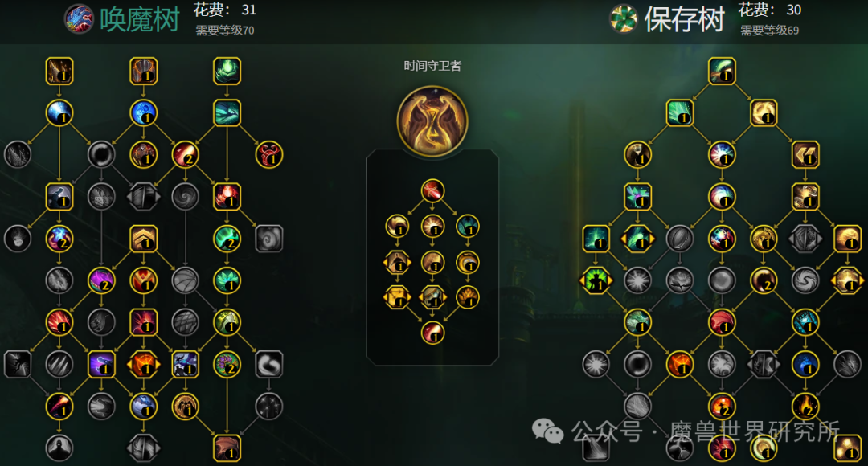Select the gray hooded figure talent in Evoker tree
868x466 pixels.
[59, 448]
